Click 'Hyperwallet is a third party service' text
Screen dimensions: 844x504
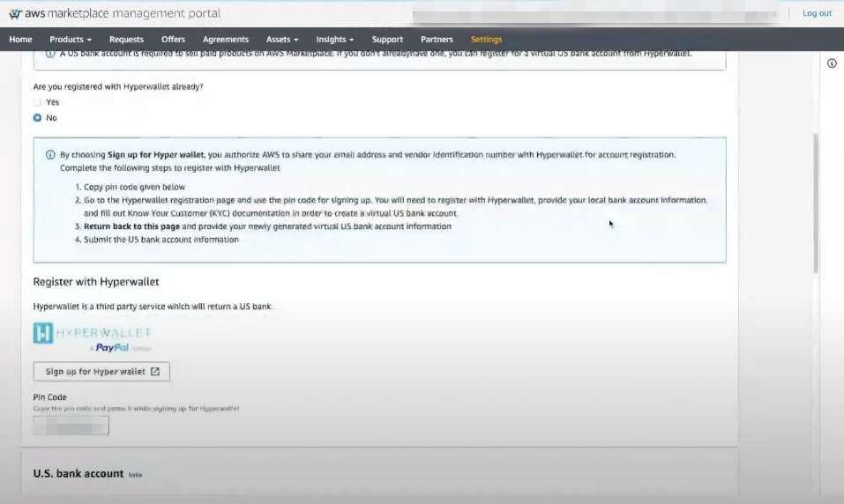[153, 307]
